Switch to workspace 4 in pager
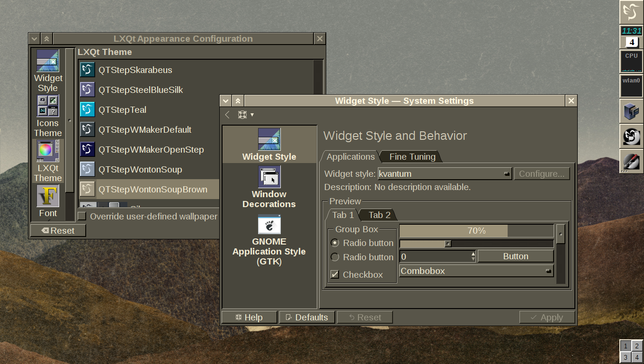This screenshot has height=364, width=644. [637, 357]
